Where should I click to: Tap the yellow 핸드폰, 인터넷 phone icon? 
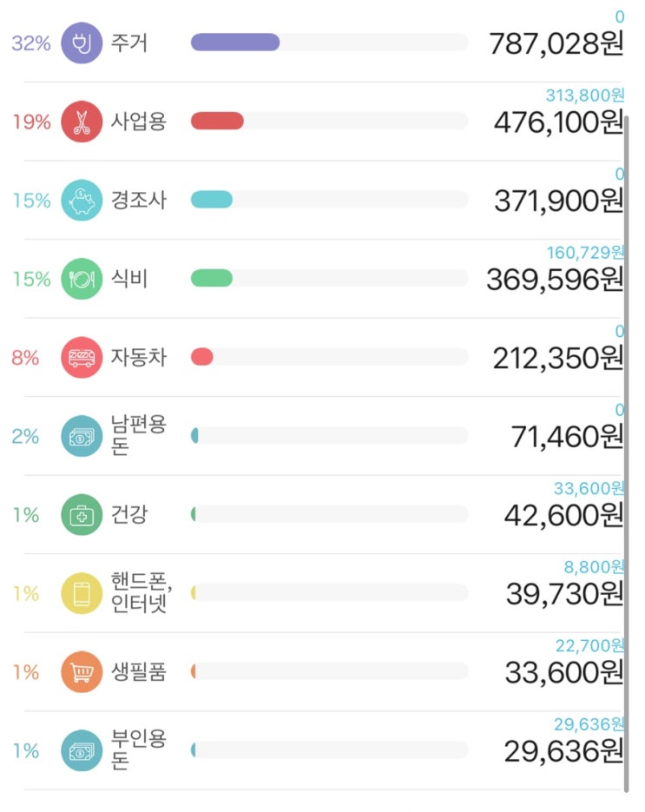pos(82,593)
